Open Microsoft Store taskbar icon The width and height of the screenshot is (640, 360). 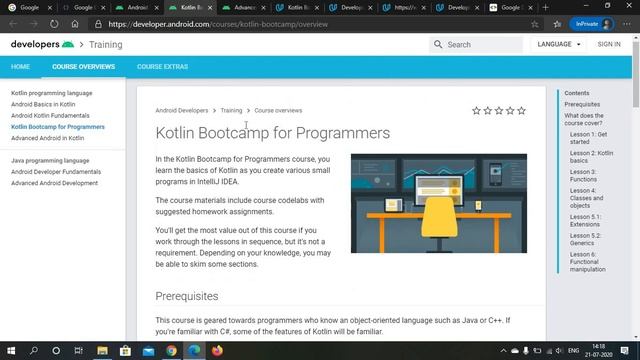point(125,351)
